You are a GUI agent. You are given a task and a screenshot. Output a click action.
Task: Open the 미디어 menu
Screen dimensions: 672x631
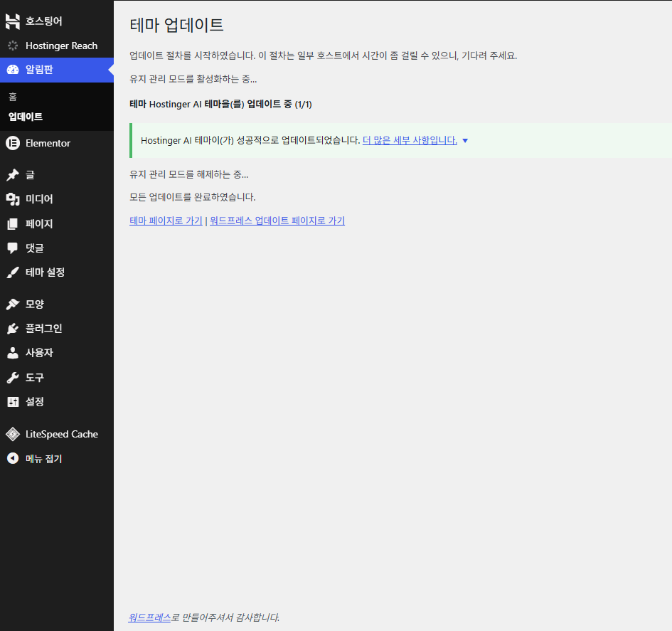(57, 199)
